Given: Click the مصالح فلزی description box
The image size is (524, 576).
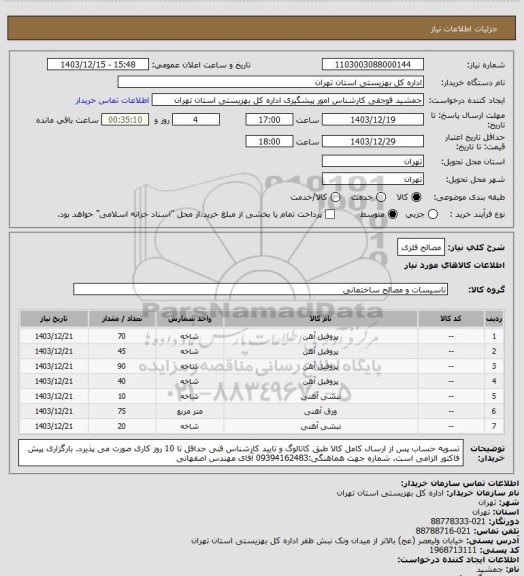Looking at the screenshot, I should click(421, 247).
